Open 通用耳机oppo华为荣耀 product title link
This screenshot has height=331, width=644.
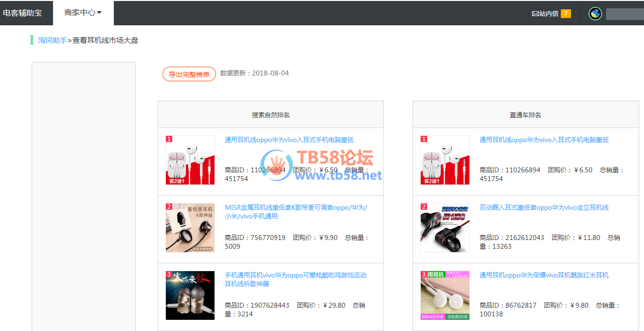coord(544,275)
